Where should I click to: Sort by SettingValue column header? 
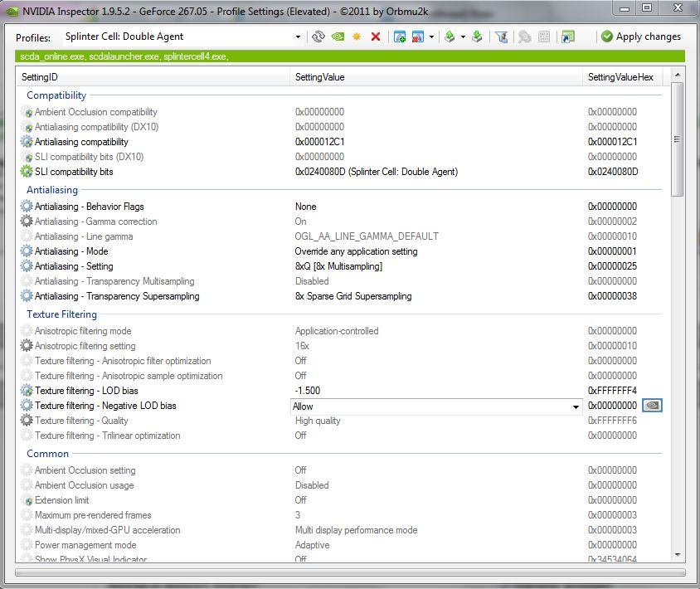pyautogui.click(x=436, y=77)
